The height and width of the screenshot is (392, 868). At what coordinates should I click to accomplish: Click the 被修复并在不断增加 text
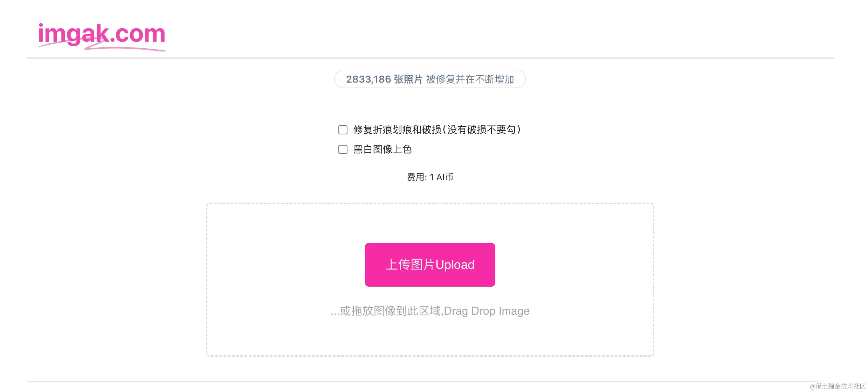[470, 79]
